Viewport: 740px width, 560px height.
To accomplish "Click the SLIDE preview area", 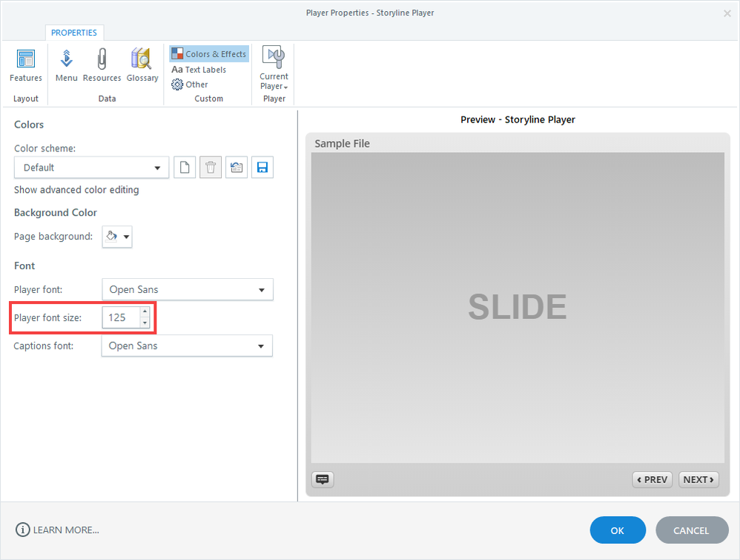I will 518,307.
